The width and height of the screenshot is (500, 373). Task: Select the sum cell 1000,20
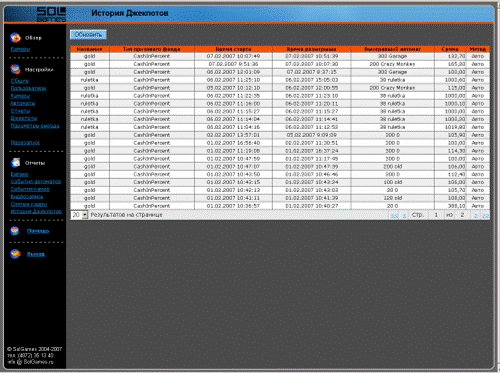pyautogui.click(x=450, y=119)
